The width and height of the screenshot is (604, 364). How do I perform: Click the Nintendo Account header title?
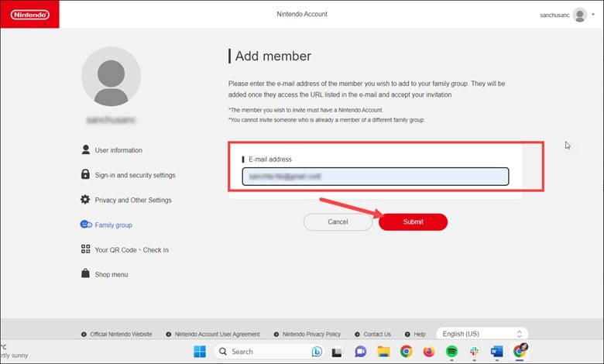coord(302,14)
